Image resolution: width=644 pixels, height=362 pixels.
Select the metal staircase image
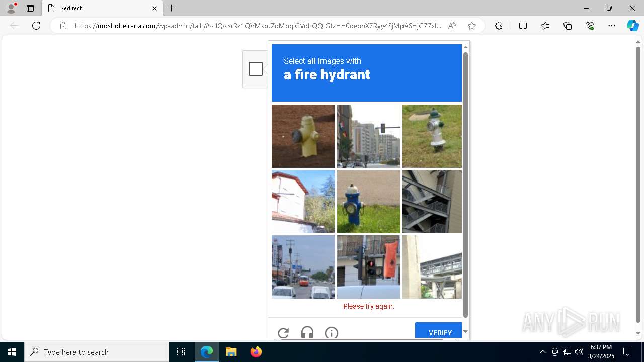click(432, 202)
